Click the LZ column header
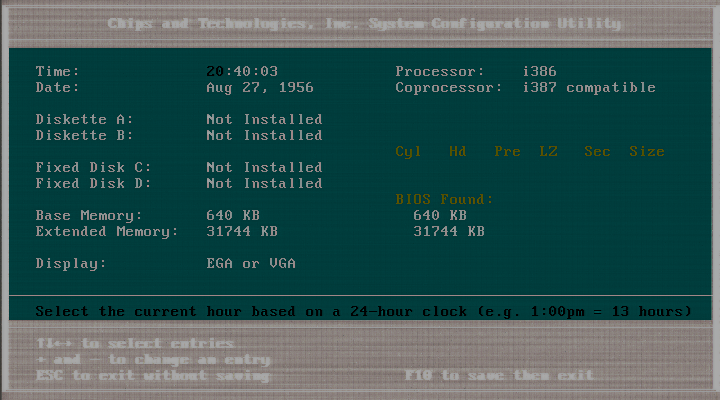The image size is (720, 400). click(x=548, y=152)
